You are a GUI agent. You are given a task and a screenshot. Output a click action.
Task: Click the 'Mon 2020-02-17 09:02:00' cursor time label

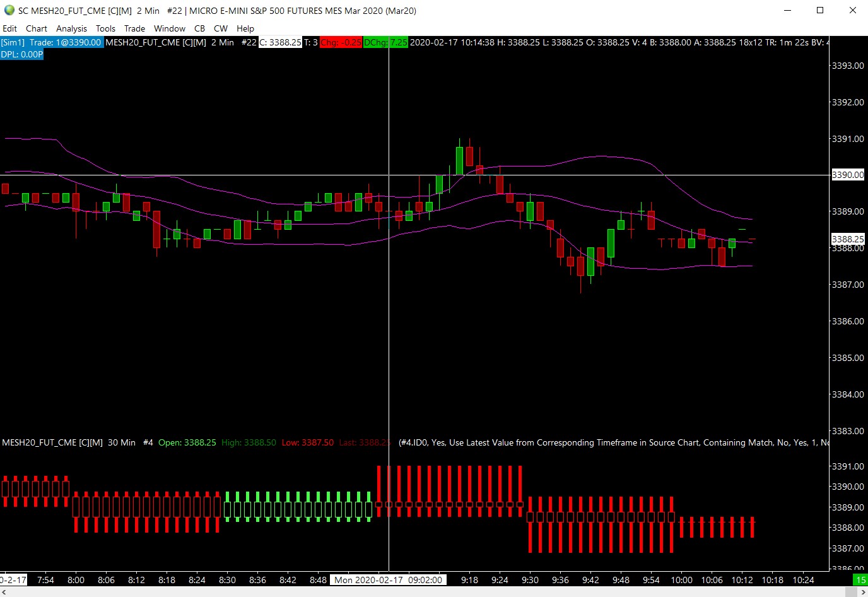click(x=389, y=580)
